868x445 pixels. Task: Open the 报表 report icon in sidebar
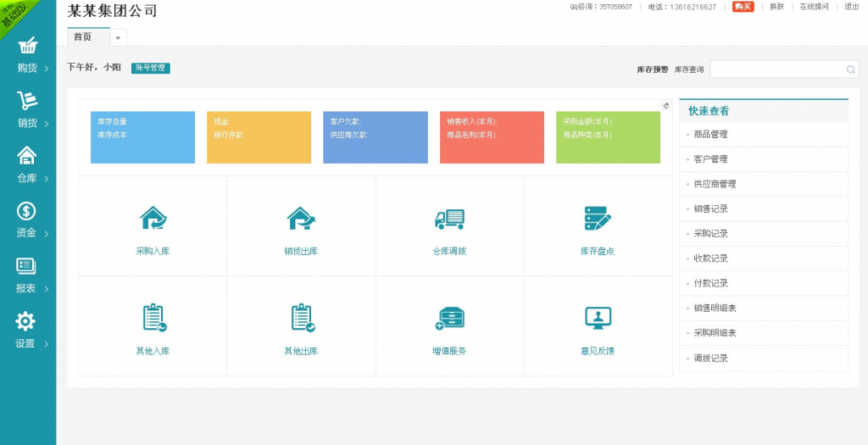26,266
